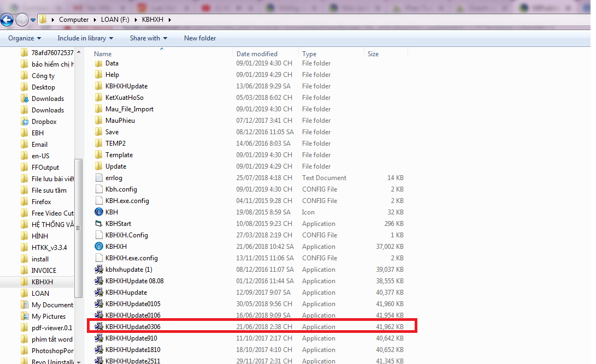The image size is (596, 364).
Task: Open the Share with dropdown
Action: [148, 38]
